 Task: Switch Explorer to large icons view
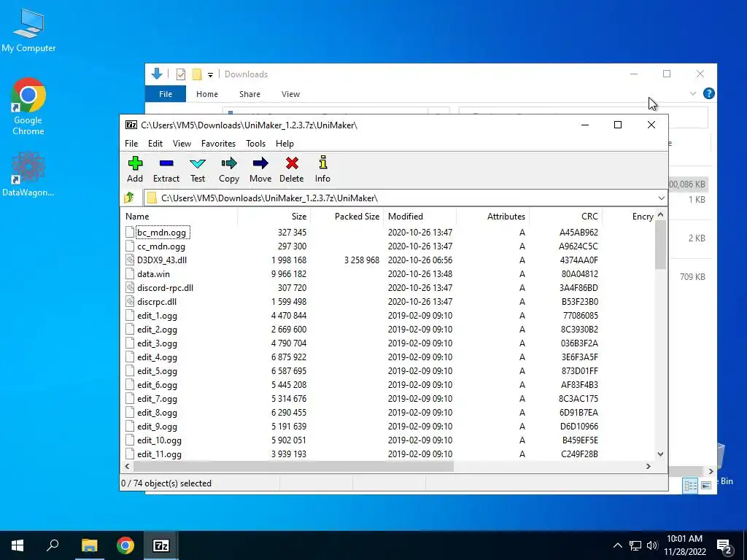706,485
